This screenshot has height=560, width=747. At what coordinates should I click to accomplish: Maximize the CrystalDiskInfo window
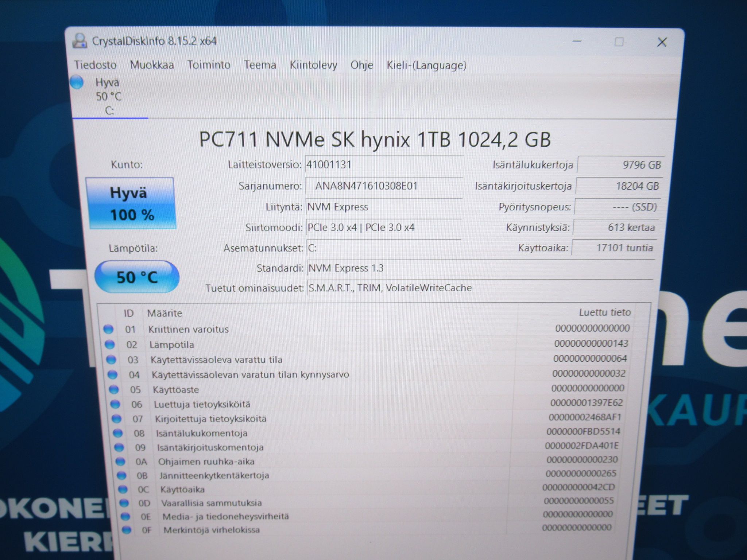(619, 42)
